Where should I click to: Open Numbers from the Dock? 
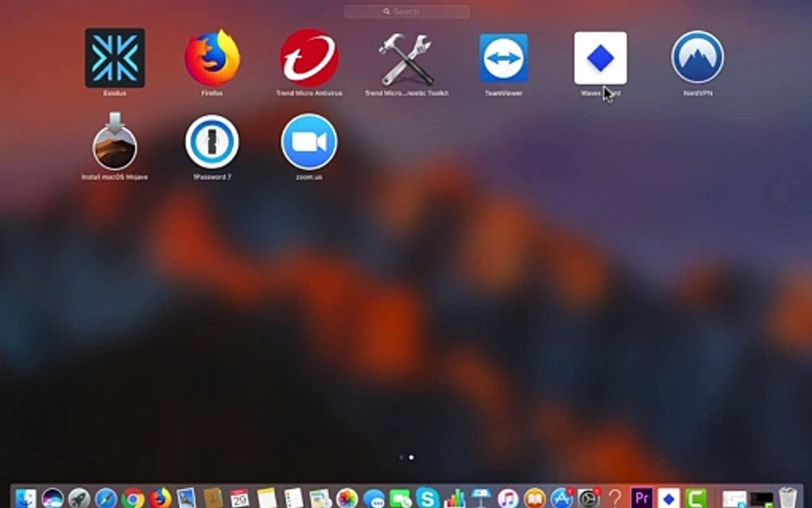pyautogui.click(x=454, y=498)
